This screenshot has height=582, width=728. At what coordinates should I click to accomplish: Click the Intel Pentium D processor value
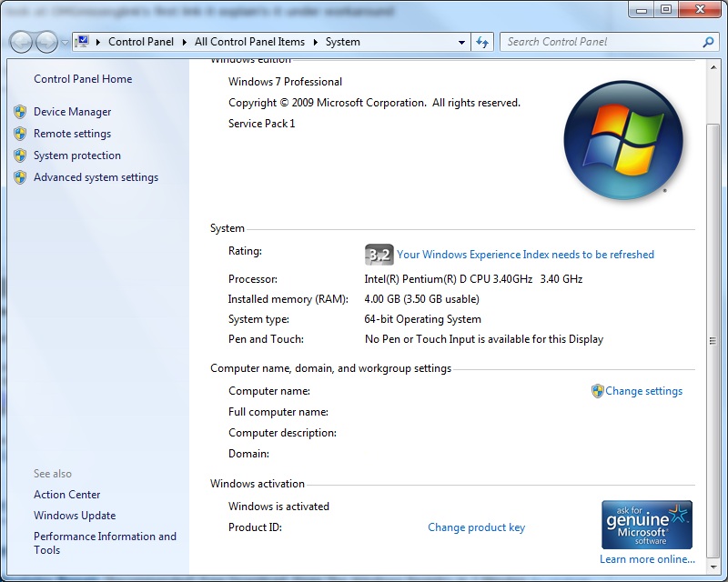coord(473,279)
